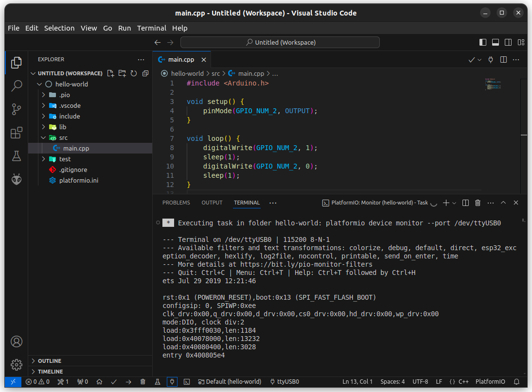This screenshot has height=392, width=532.
Task: Open the Extensions view
Action: point(17,132)
